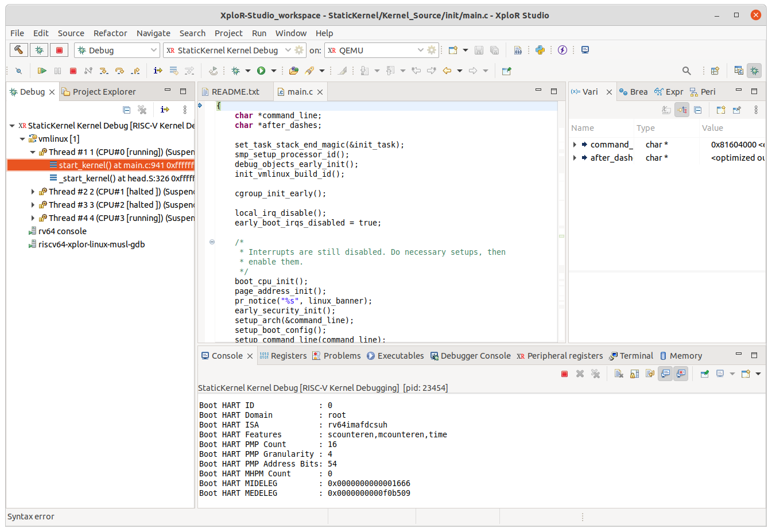Click the Skip All Breakpoints icon
Screen dimensions: 772x532
(18, 71)
